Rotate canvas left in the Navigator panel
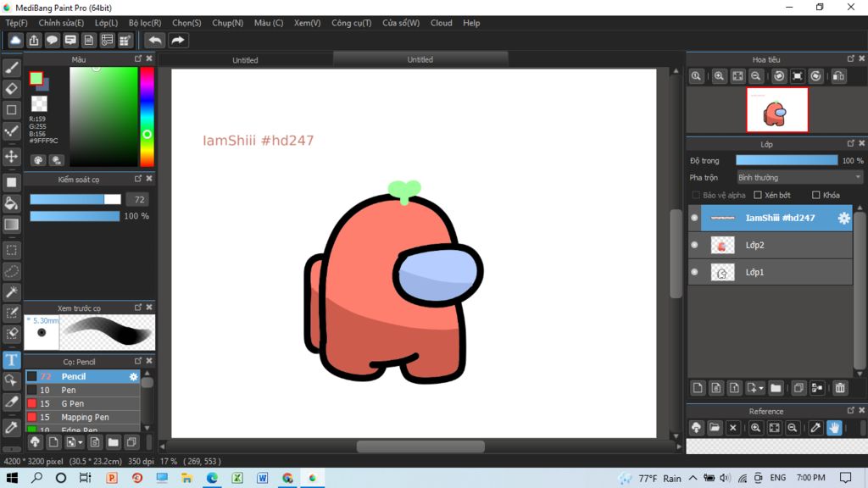This screenshot has height=488, width=868. 779,76
